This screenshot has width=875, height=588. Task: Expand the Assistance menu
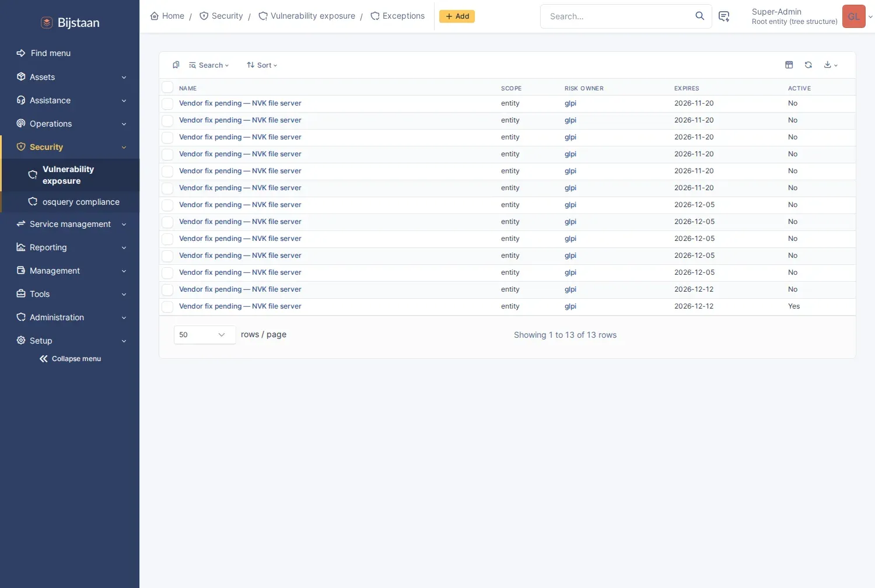click(69, 100)
